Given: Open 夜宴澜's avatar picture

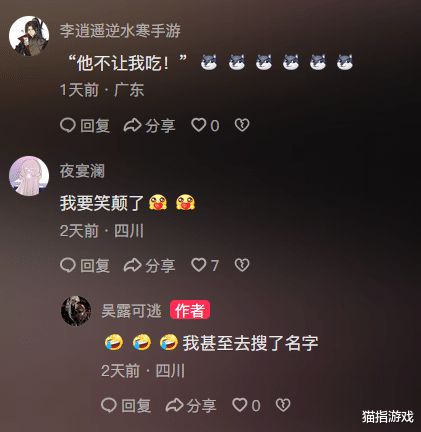Looking at the screenshot, I should pyautogui.click(x=29, y=176).
